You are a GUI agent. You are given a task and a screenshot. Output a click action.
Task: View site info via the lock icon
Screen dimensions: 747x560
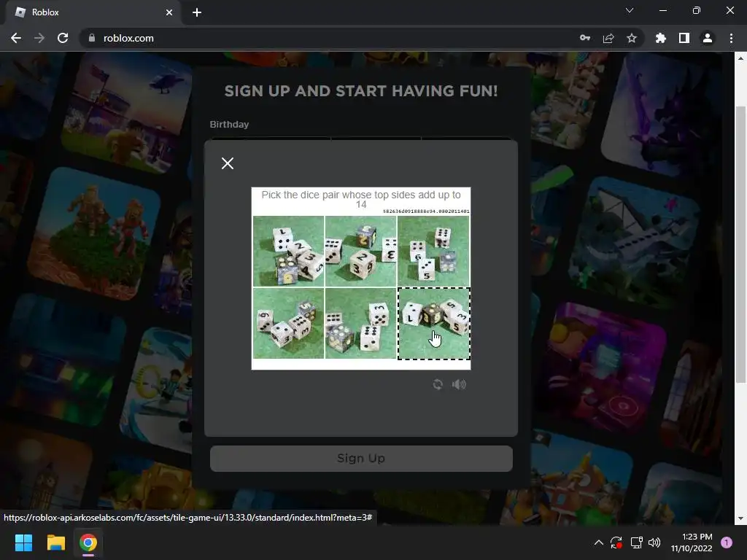92,38
